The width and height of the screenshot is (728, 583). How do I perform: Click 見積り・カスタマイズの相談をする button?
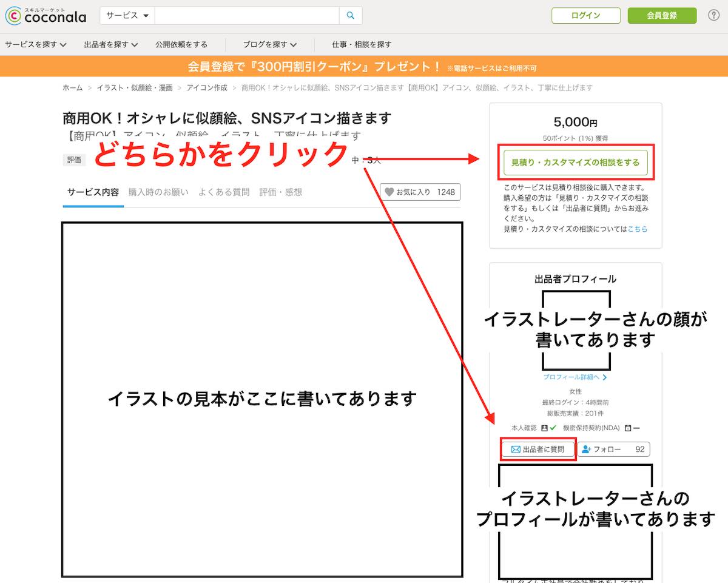click(x=575, y=163)
